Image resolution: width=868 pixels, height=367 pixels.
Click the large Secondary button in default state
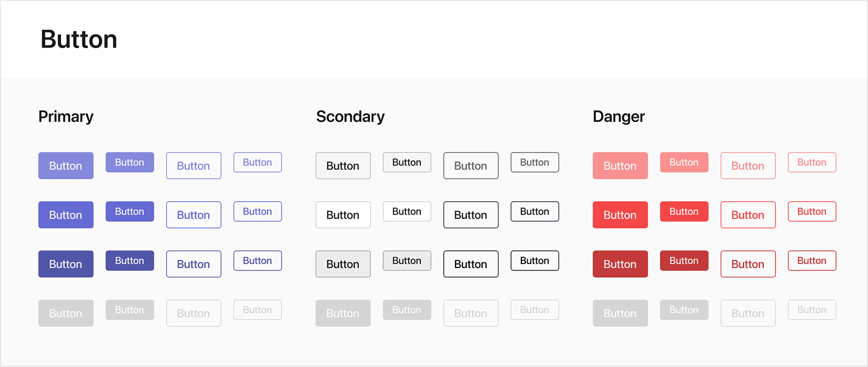[x=343, y=214]
